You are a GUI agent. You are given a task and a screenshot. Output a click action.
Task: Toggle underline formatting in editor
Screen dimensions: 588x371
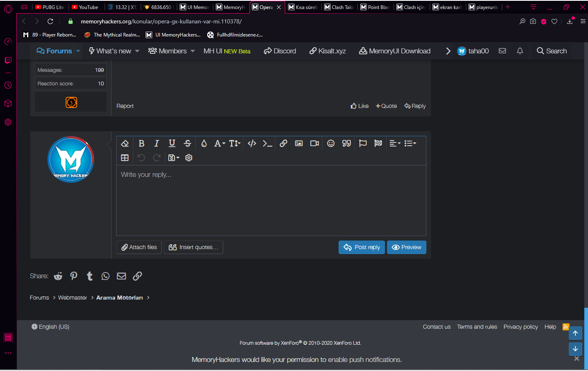coord(172,144)
